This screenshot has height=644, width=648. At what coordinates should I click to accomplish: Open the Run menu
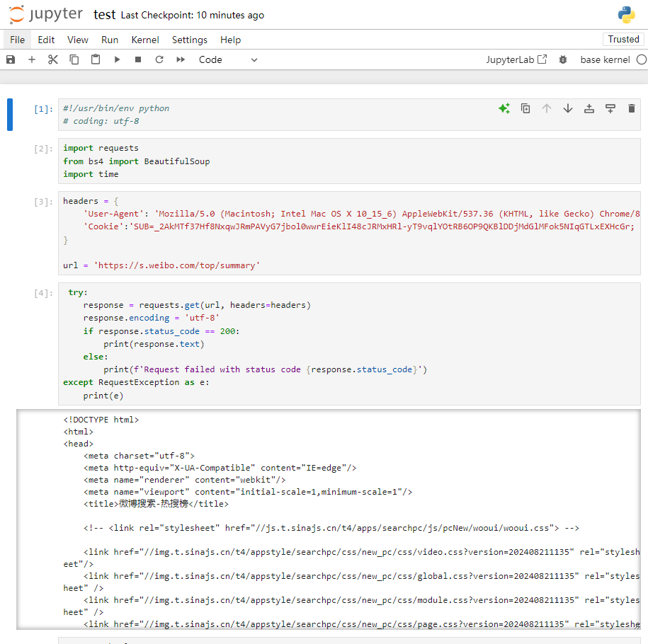[x=110, y=40]
